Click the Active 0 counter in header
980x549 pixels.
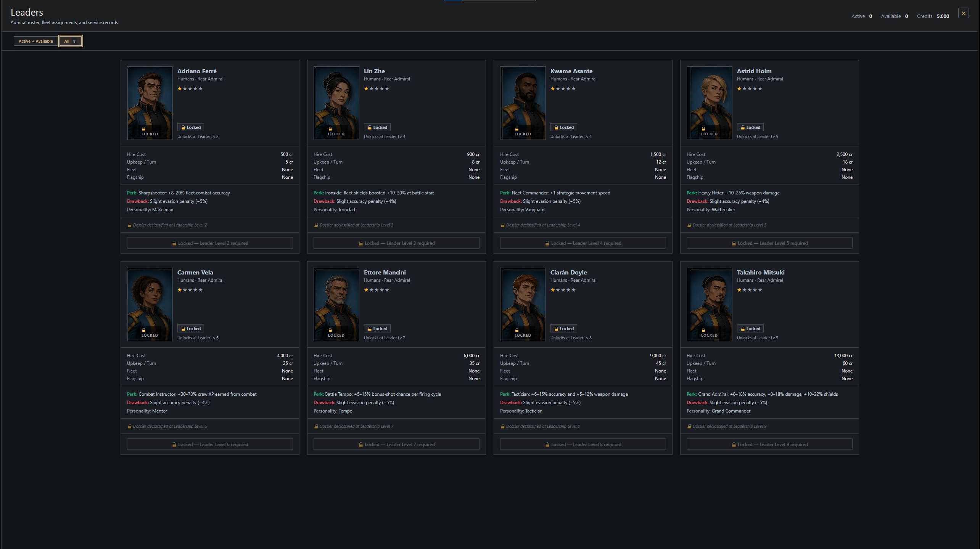point(862,16)
